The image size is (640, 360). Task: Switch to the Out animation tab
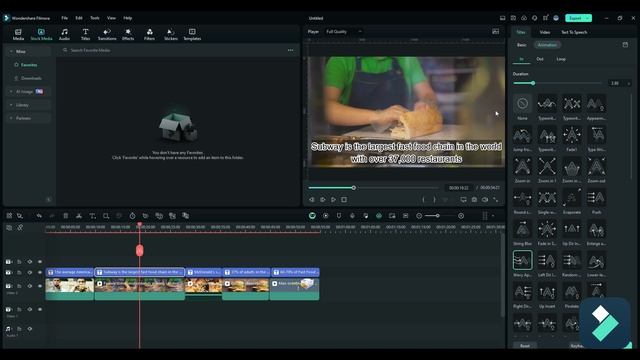(540, 59)
